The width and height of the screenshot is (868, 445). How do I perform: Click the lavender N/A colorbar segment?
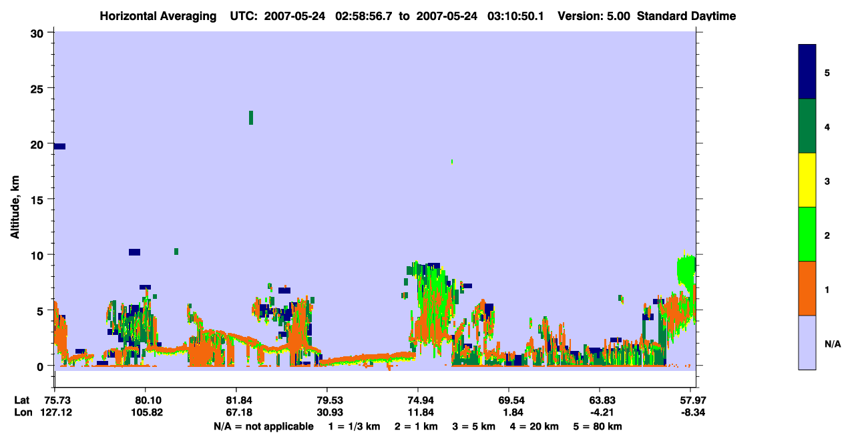click(807, 342)
